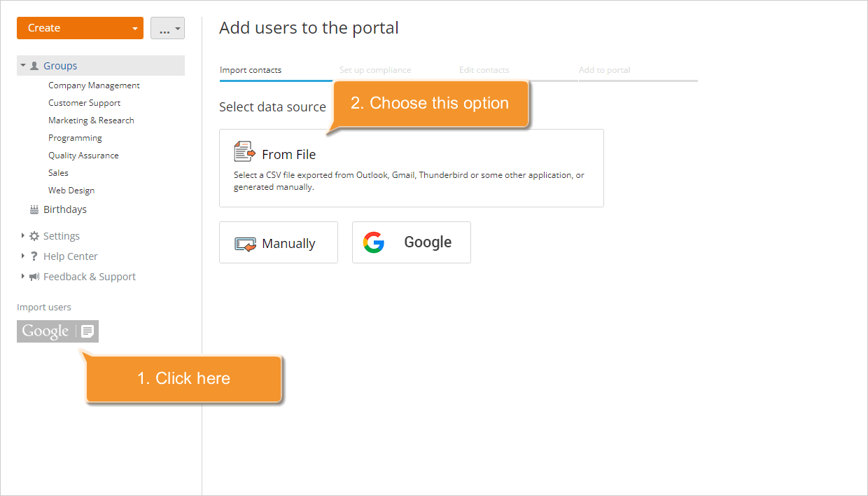Select the Import contacts tab
The height and width of the screenshot is (496, 868).
[251, 70]
